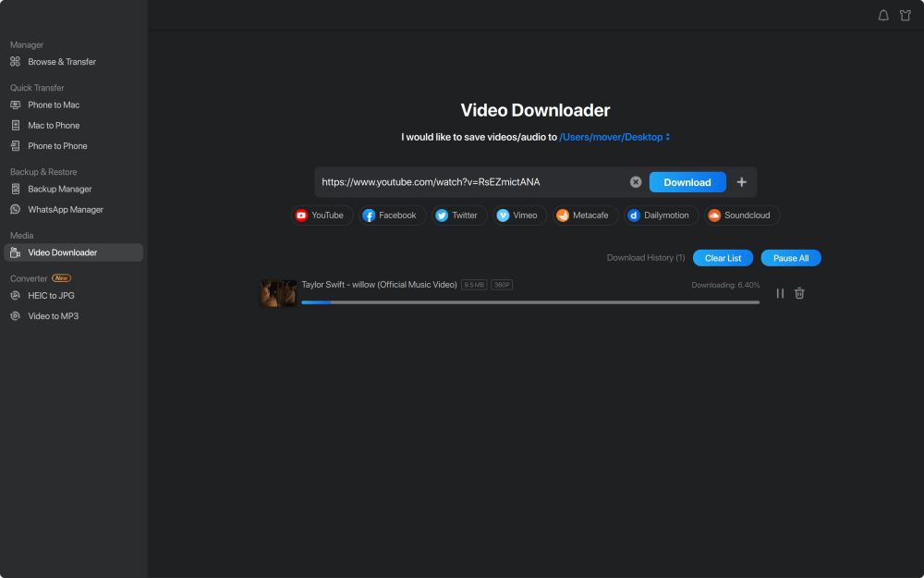Open Backup Manager
This screenshot has height=578, width=924.
[59, 189]
